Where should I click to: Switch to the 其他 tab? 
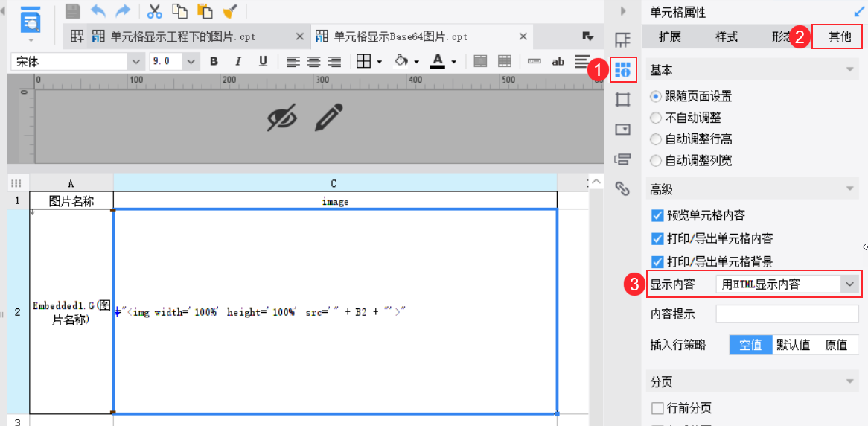point(839,36)
